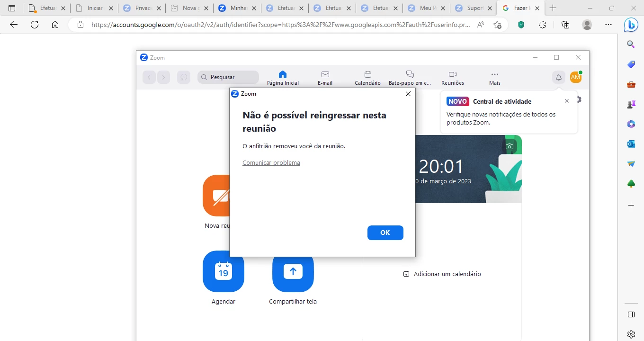Click OK in the Zoom dialog
The height and width of the screenshot is (341, 644).
pyautogui.click(x=385, y=233)
